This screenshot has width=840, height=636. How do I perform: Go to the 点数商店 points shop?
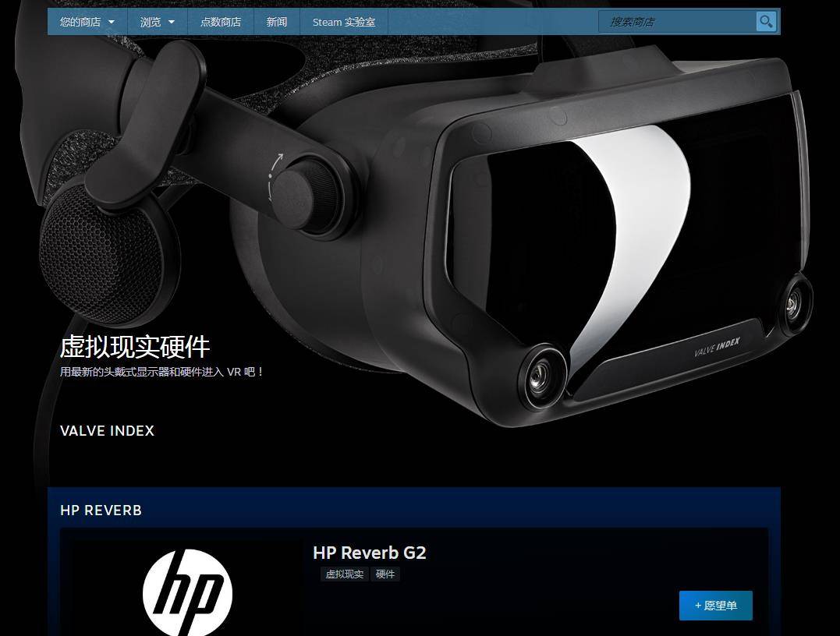tap(220, 22)
